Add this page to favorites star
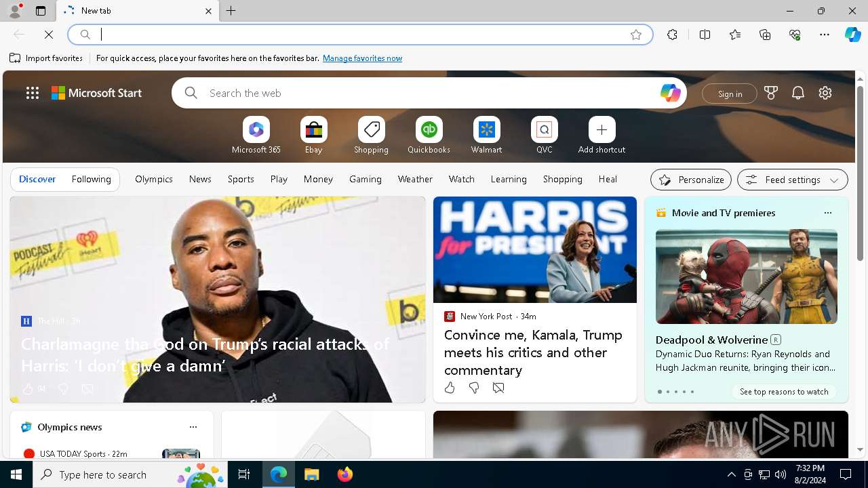868x488 pixels. point(635,35)
